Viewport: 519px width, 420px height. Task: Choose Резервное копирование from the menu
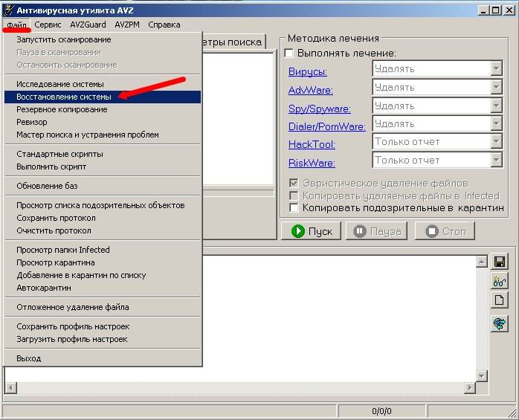tap(103, 109)
